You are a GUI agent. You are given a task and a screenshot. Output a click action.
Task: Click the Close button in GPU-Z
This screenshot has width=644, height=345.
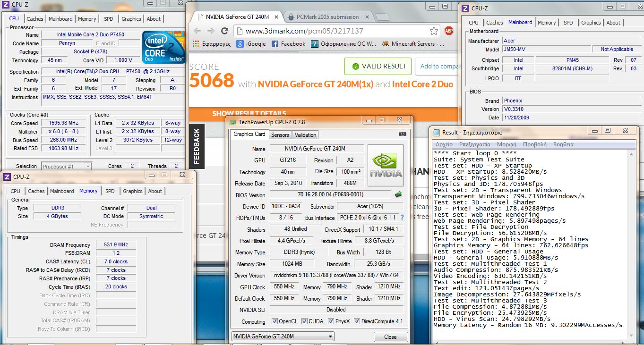(x=390, y=337)
